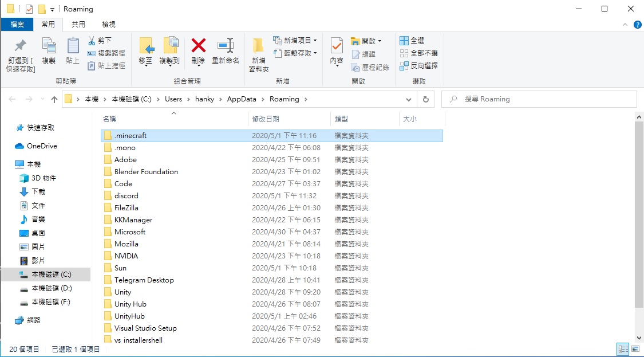Click the Rename (重新命名) icon
Image resolution: width=644 pixels, height=357 pixels.
point(226,46)
